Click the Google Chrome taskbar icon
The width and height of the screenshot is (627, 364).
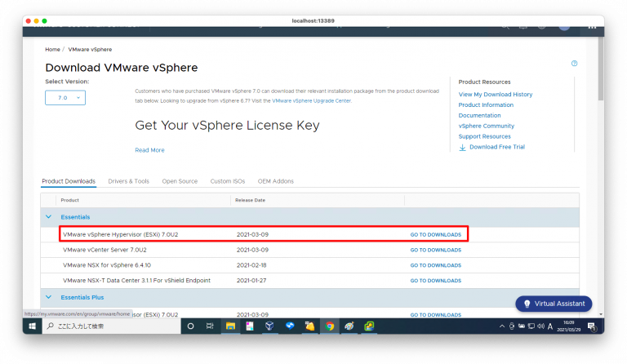tap(330, 326)
